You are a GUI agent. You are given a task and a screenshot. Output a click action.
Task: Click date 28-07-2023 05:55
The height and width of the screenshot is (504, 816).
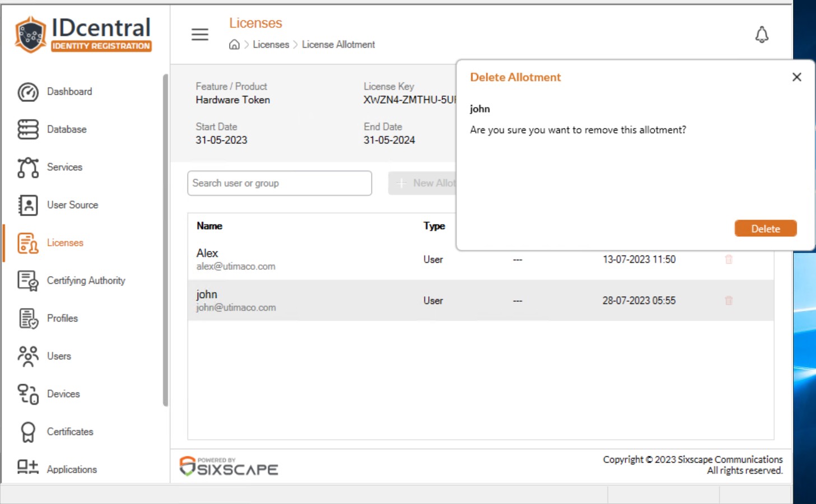(x=639, y=301)
